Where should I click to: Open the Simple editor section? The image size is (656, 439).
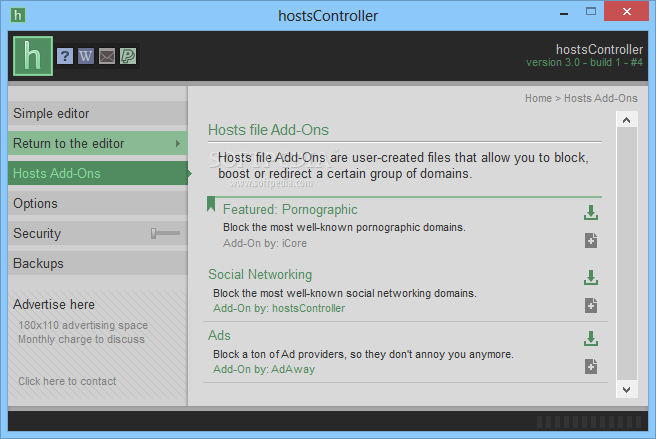[97, 113]
